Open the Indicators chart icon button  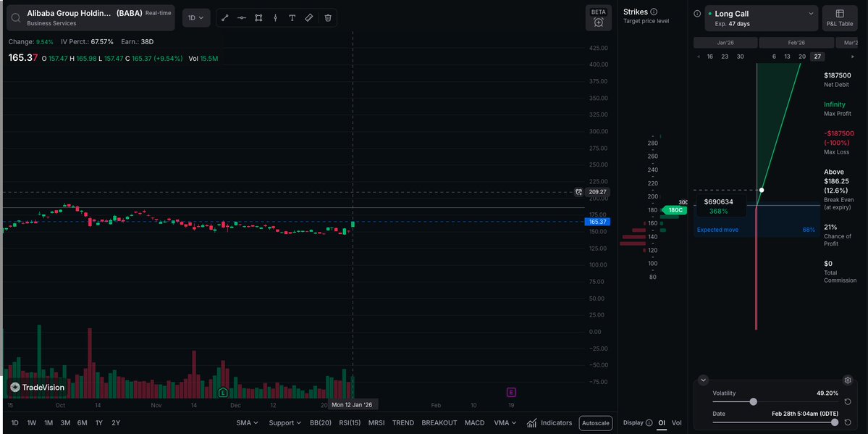(531, 423)
